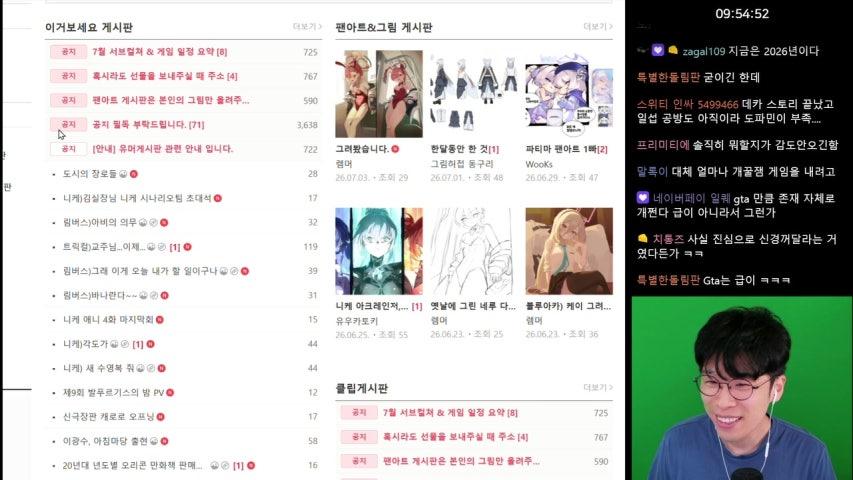Screen dimensions: 853x480
Task: Click the title 그려봤습니다.
Action: click(362, 149)
